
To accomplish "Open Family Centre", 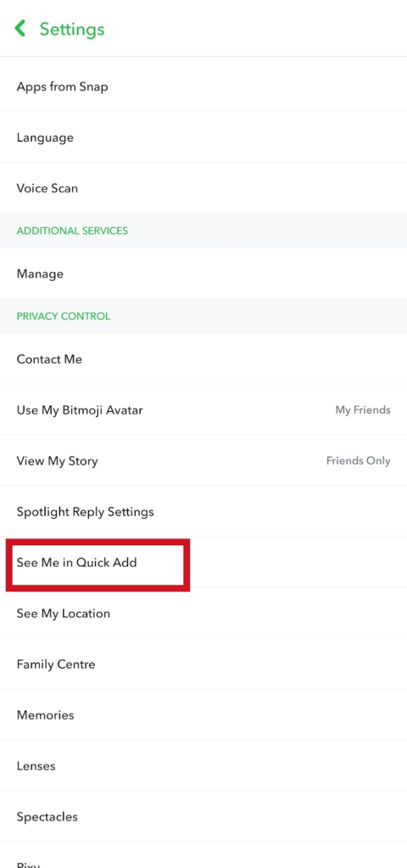I will 203,665.
